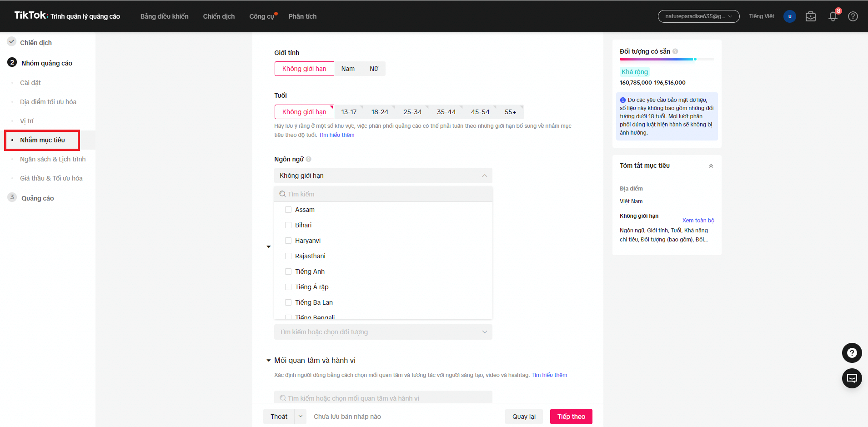Open Tìm hiểu thêm link under interests
The height and width of the screenshot is (427, 868).
click(x=549, y=375)
